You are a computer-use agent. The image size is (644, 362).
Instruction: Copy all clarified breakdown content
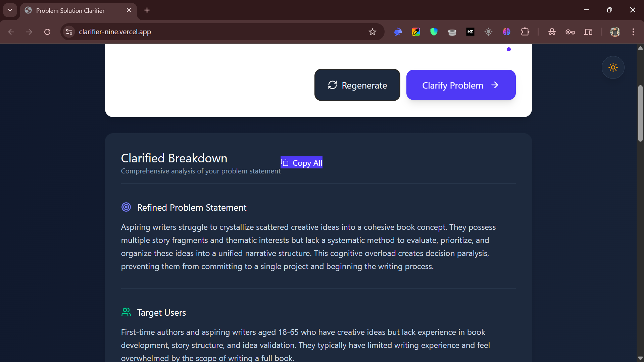pos(301,163)
